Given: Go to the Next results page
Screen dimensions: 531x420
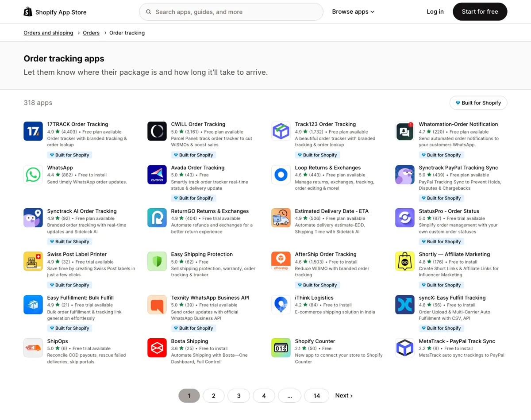Looking at the screenshot, I should point(344,396).
